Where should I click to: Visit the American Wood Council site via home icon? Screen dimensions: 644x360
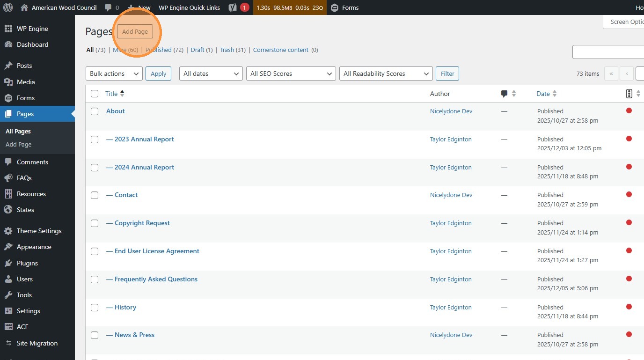point(59,7)
